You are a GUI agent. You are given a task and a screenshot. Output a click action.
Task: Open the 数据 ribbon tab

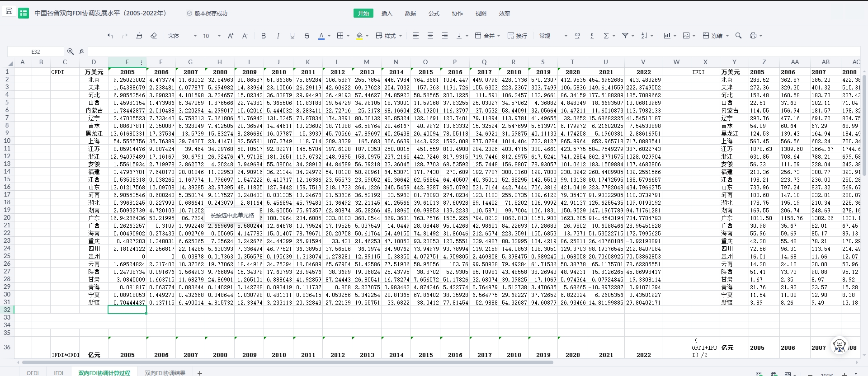pos(410,13)
